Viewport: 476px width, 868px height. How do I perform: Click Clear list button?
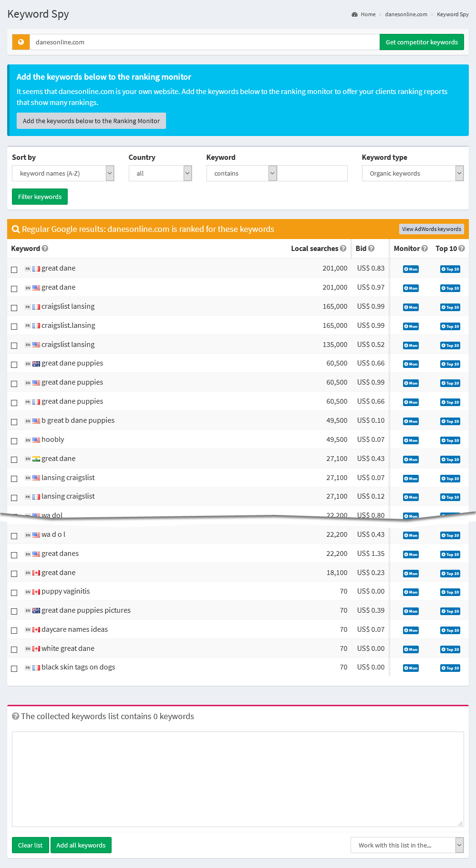click(30, 845)
